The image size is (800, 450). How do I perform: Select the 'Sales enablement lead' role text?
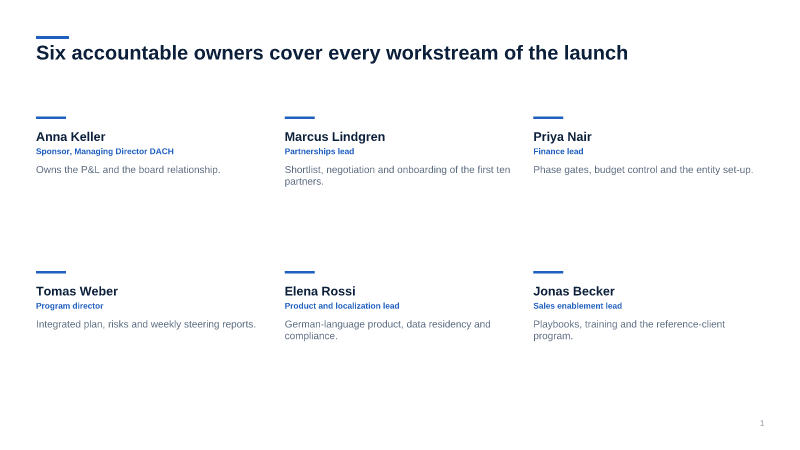tap(578, 306)
